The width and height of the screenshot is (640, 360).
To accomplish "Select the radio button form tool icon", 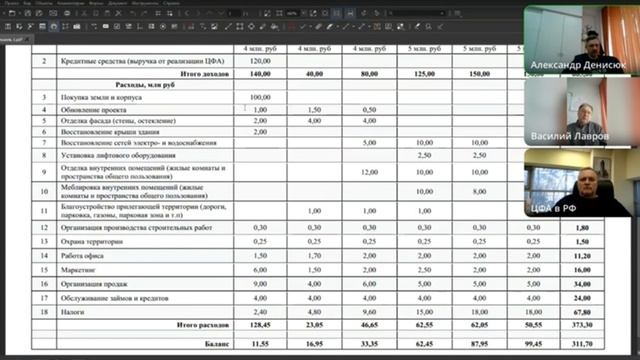I will click(x=163, y=27).
